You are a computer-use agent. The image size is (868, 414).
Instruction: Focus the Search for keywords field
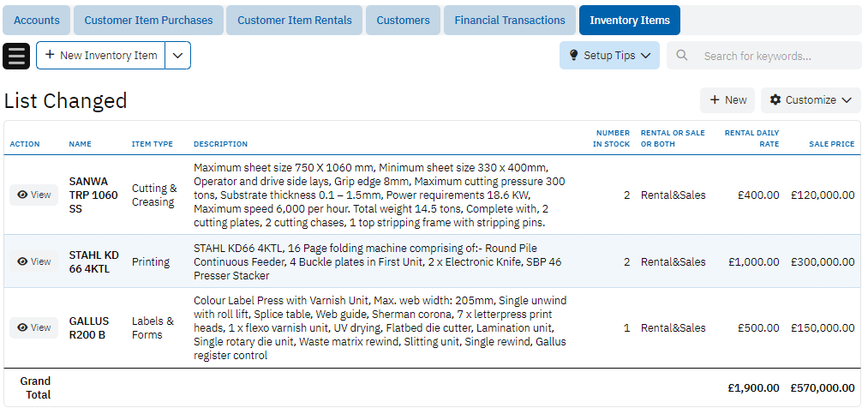[x=775, y=56]
